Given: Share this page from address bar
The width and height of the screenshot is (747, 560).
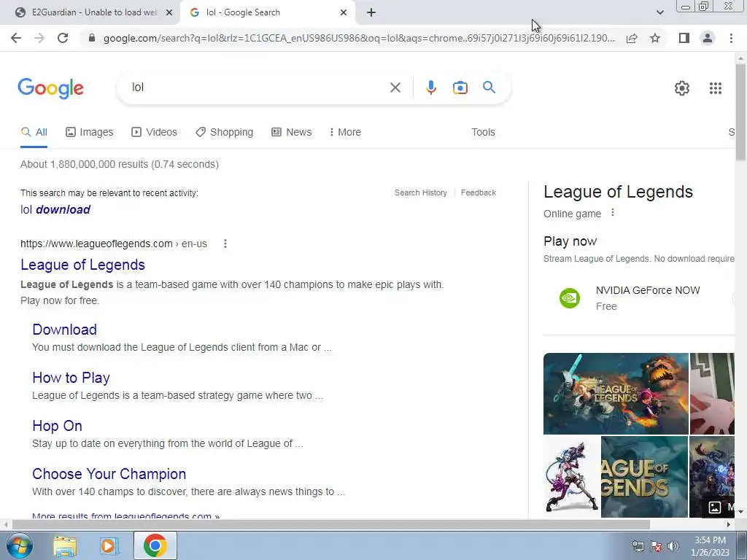Looking at the screenshot, I should coord(632,38).
